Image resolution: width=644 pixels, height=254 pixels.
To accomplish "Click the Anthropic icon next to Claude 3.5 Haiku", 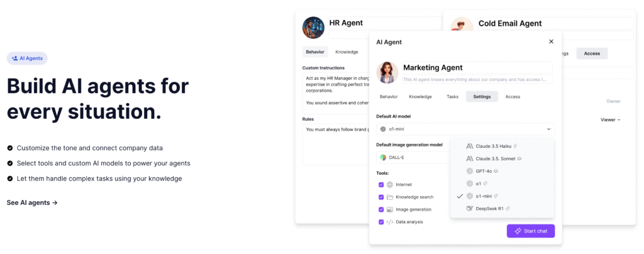I will coord(470,146).
